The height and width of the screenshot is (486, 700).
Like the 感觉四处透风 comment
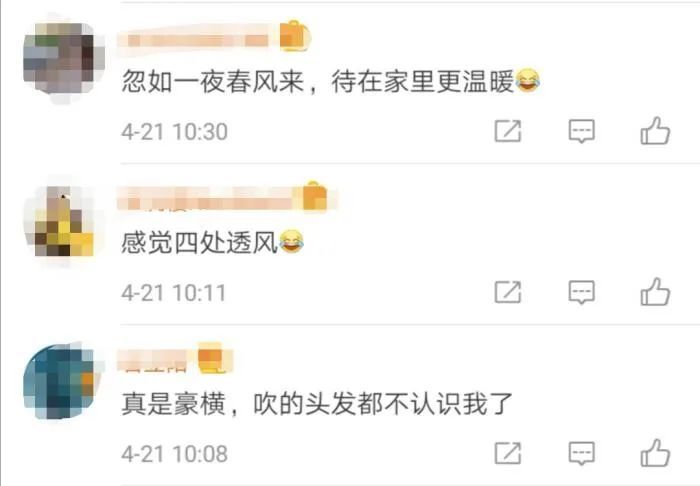[655, 292]
